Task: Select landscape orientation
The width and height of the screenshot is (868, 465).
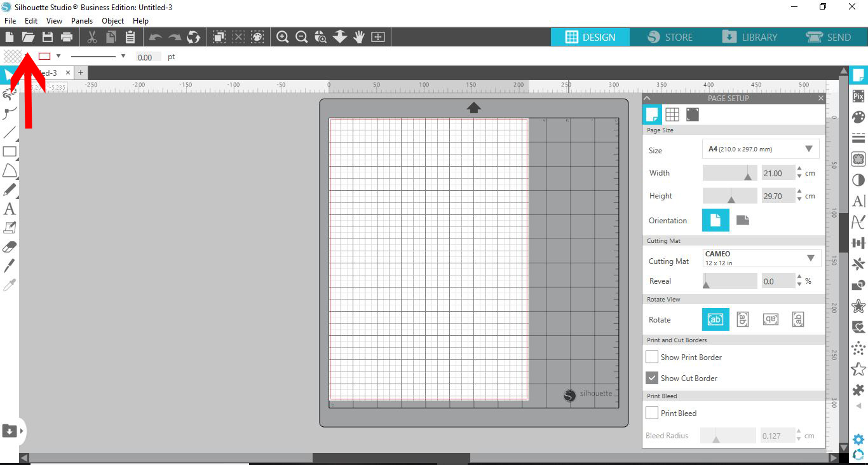Action: click(x=742, y=219)
